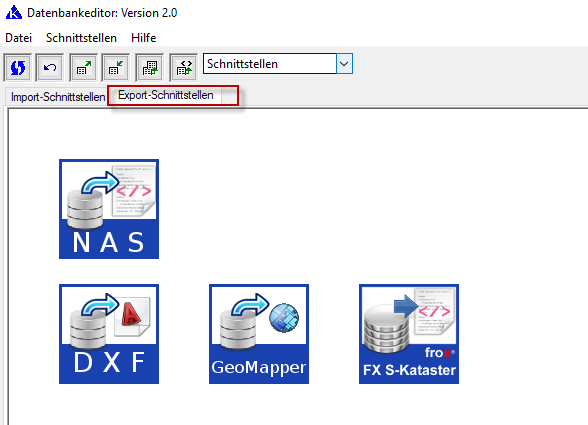Switch to the Import-Schnittstellen tab
This screenshot has height=425, width=588.
[x=58, y=97]
